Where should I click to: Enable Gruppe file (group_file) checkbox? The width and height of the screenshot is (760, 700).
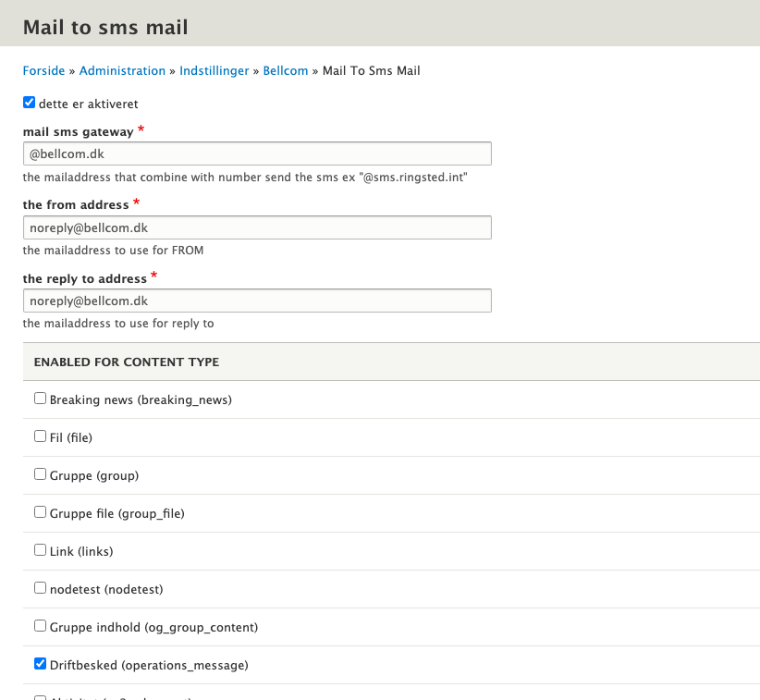tap(40, 511)
